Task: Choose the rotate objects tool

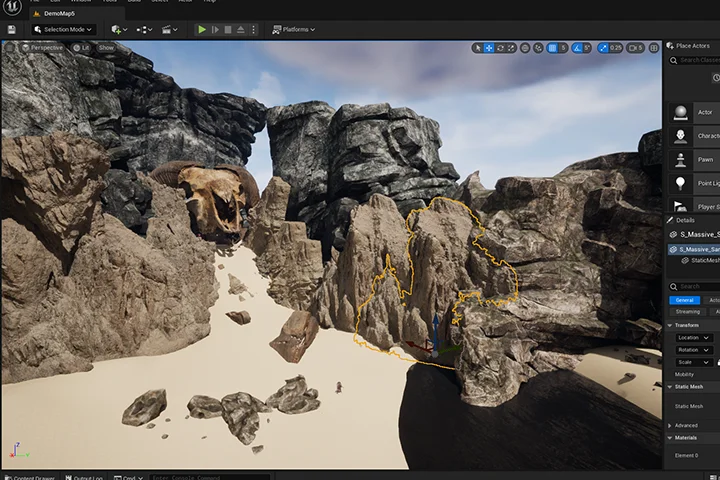Action: [x=500, y=48]
